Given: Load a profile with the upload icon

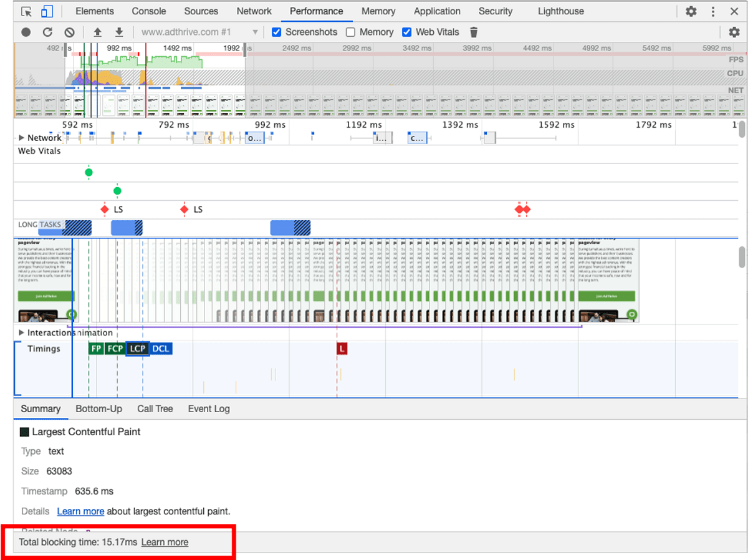Looking at the screenshot, I should click(x=97, y=32).
